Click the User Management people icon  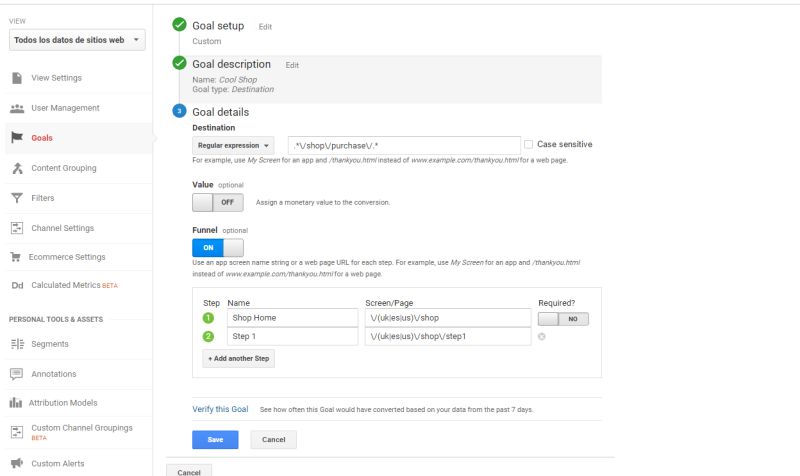(x=17, y=108)
